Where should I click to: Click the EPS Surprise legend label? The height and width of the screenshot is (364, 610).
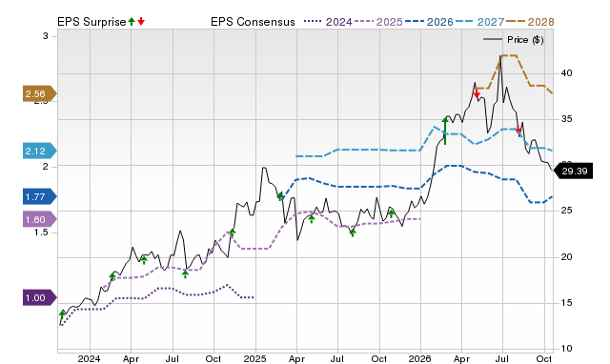tap(91, 22)
